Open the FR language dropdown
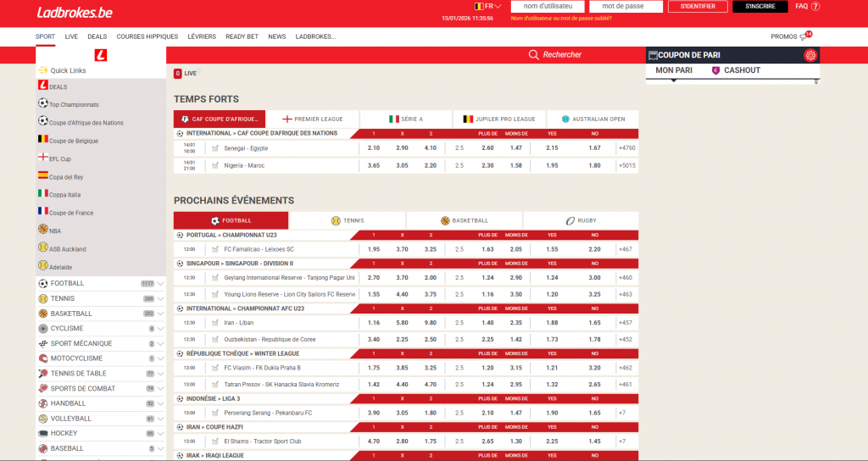 487,7
